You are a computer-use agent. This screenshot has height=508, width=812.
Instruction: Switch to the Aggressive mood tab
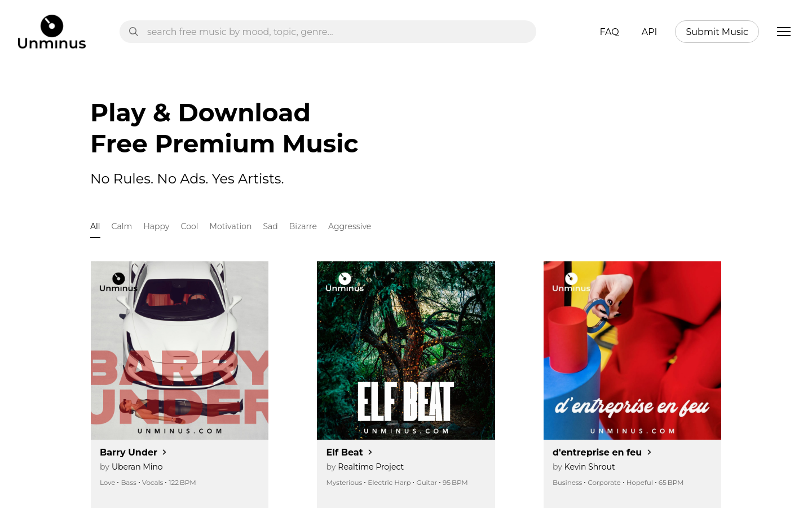pyautogui.click(x=350, y=226)
